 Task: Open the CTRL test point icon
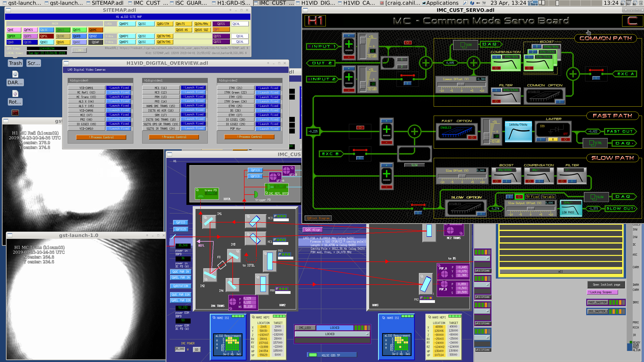click(595, 143)
